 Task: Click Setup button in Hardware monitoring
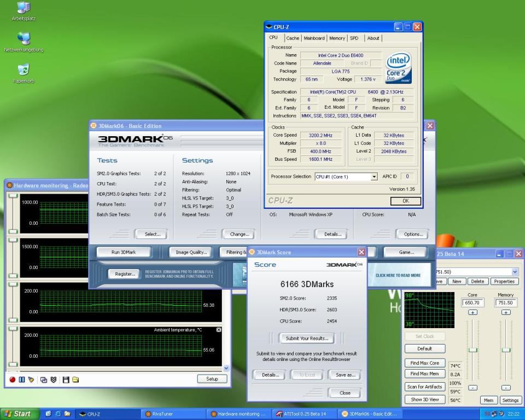click(x=212, y=379)
